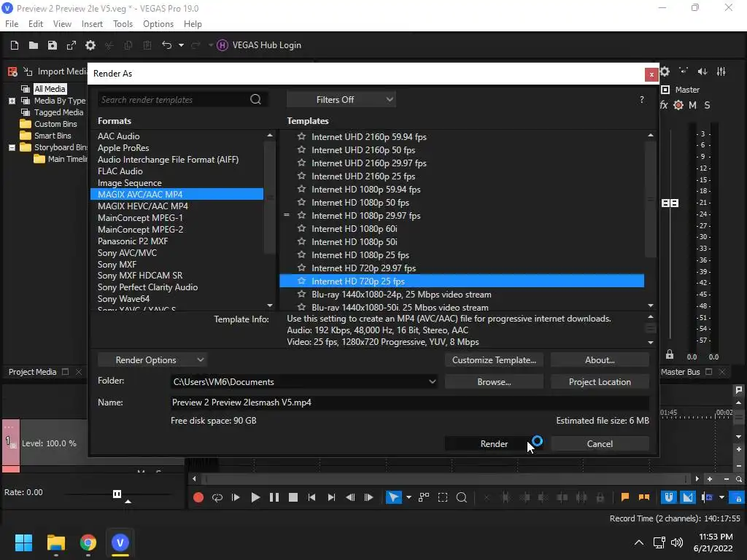This screenshot has width=747, height=560.
Task: Adjust the playback Rate slider
Action: click(117, 494)
